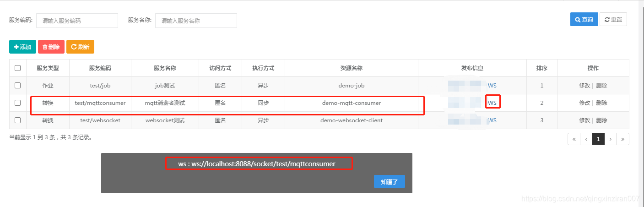Click the 服务类型 column header
Image resolution: width=644 pixels, height=207 pixels.
(48, 68)
